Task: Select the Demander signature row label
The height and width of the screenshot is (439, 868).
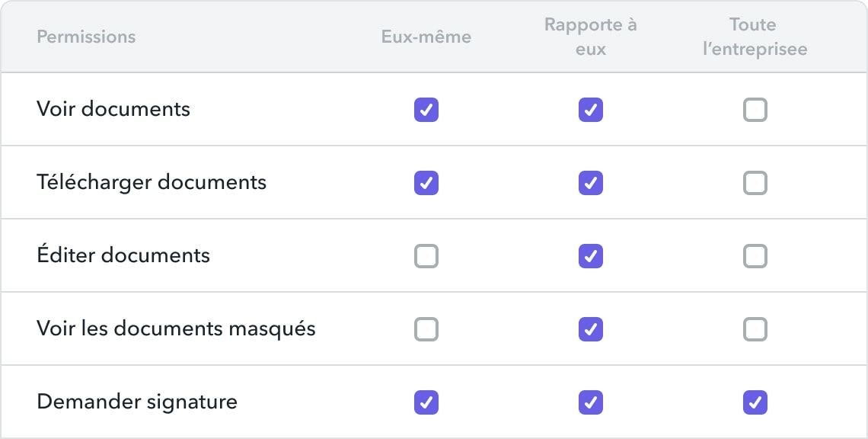Action: click(x=137, y=402)
